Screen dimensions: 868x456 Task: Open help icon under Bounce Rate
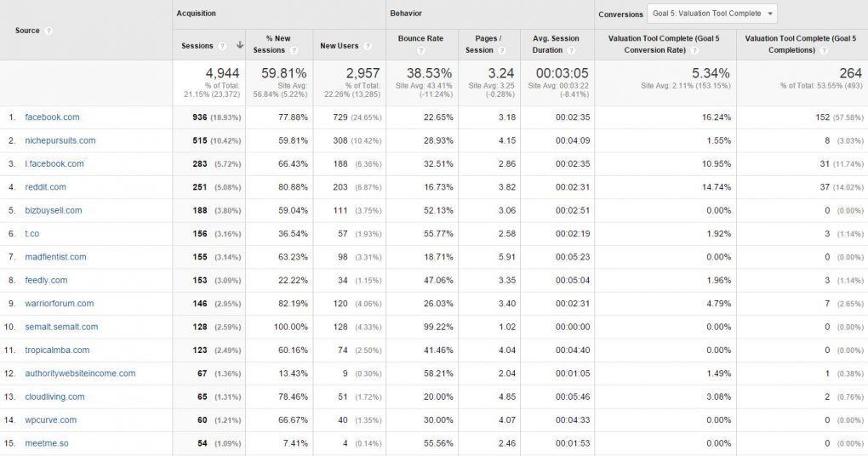click(x=420, y=50)
